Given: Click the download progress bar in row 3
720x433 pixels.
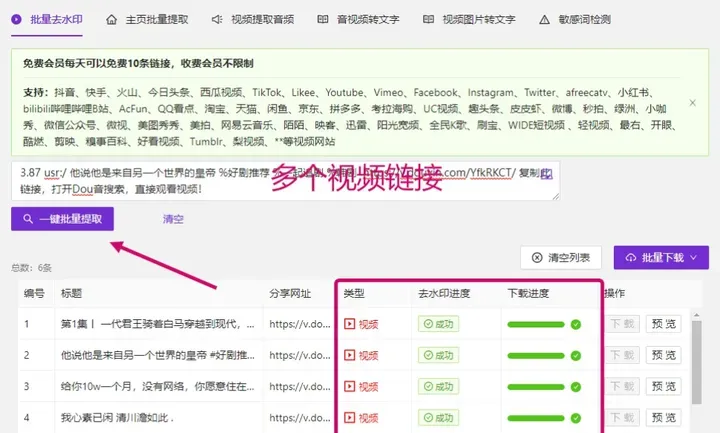Looking at the screenshot, I should [x=536, y=387].
